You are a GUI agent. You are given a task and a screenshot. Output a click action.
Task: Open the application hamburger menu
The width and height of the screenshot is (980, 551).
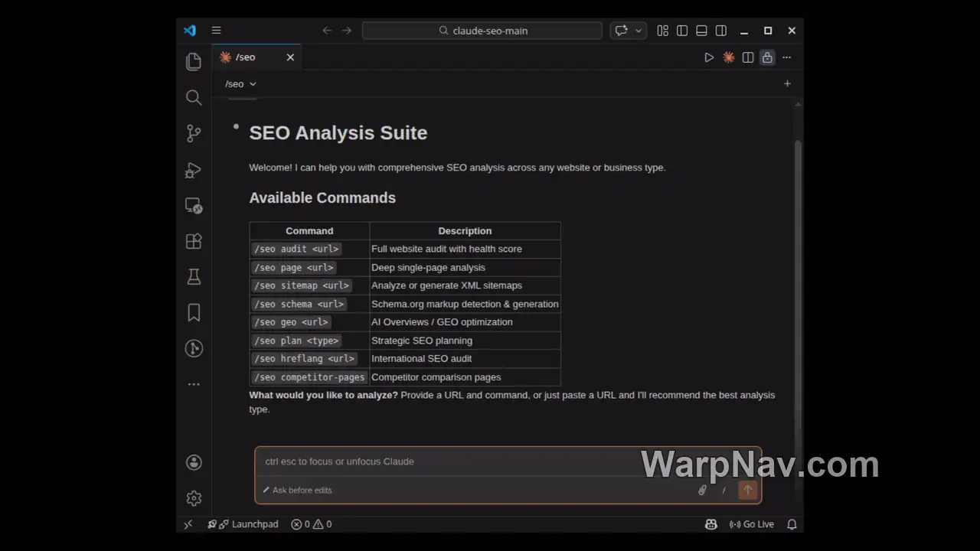pyautogui.click(x=216, y=31)
